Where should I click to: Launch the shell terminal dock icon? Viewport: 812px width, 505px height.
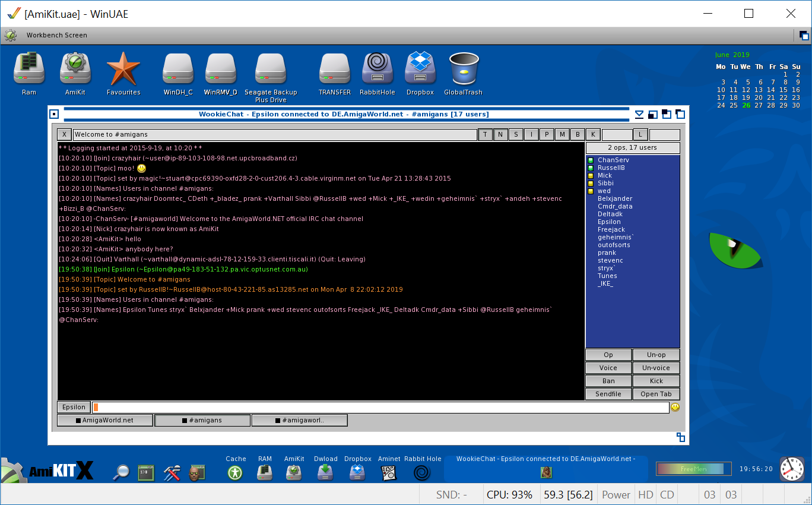(x=146, y=472)
